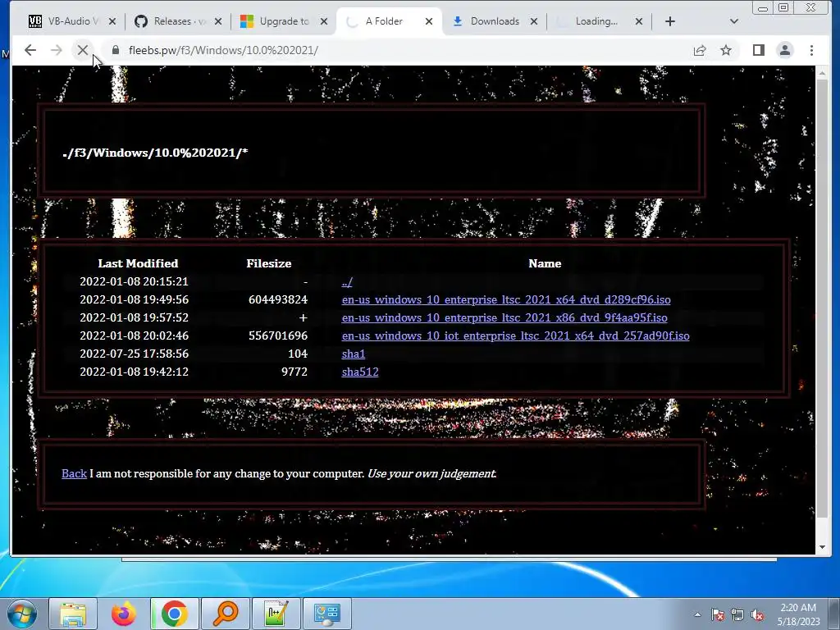Viewport: 840px width, 630px height.
Task: Open the browser side panel
Action: 759,50
